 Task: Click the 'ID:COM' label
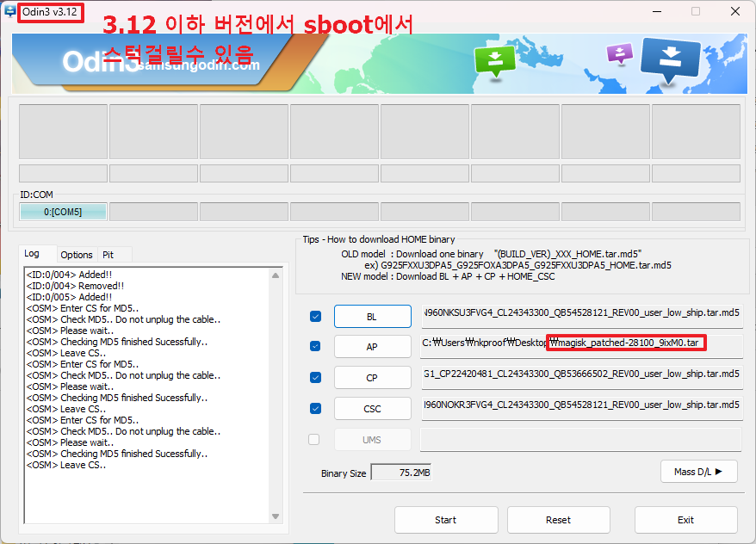click(x=37, y=195)
